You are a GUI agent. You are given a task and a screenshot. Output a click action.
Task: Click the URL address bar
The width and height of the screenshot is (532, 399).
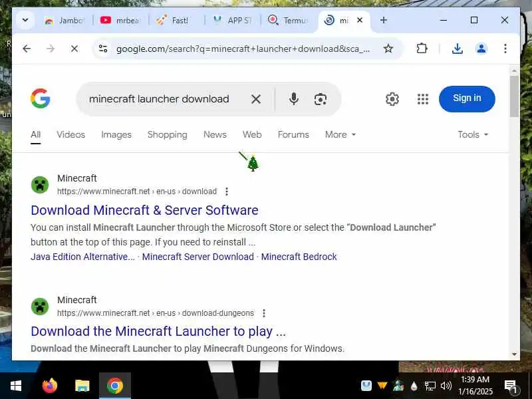[243, 49]
